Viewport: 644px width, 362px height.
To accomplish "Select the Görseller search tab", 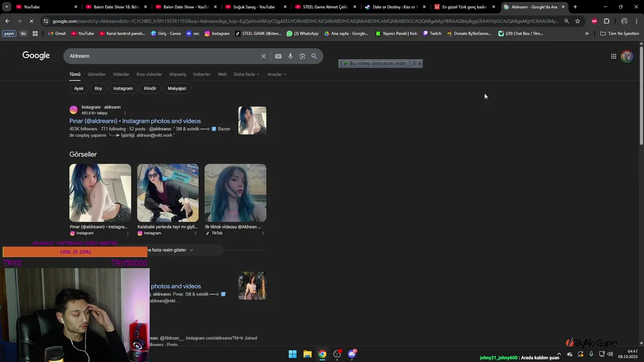I will pos(97,74).
